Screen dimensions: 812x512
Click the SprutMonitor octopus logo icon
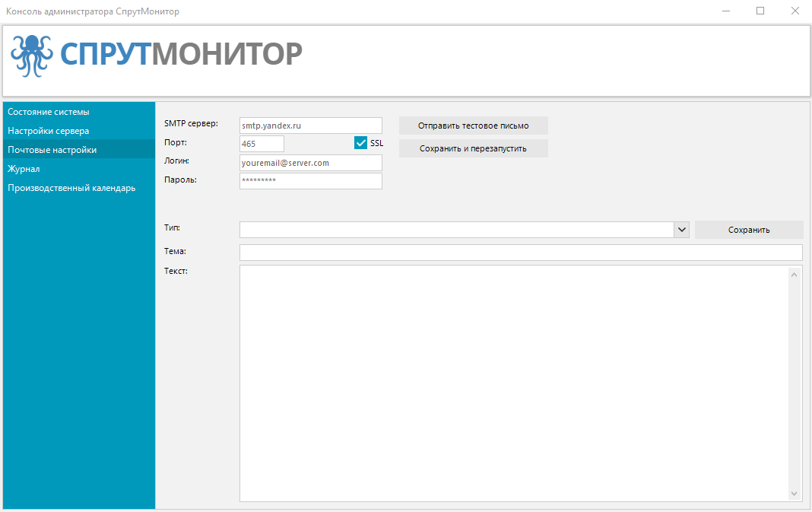(31, 56)
